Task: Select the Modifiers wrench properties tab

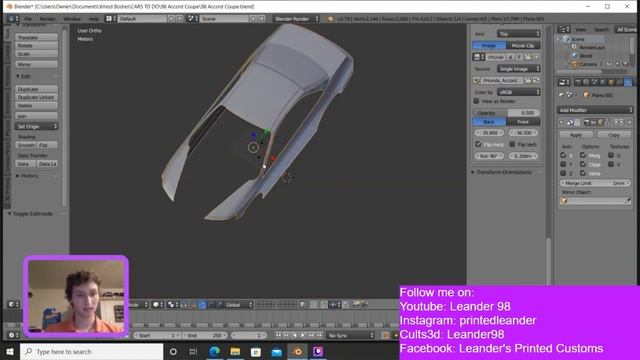Action: (x=628, y=82)
